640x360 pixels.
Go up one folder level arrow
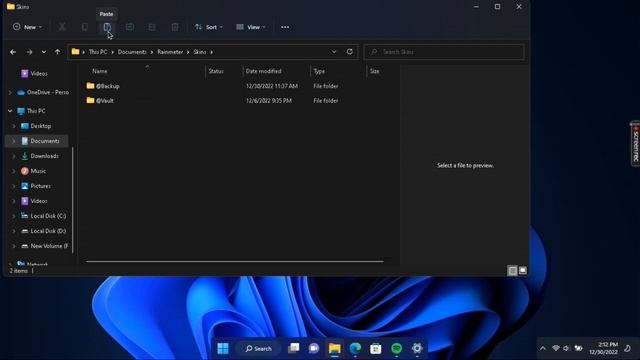(57, 52)
